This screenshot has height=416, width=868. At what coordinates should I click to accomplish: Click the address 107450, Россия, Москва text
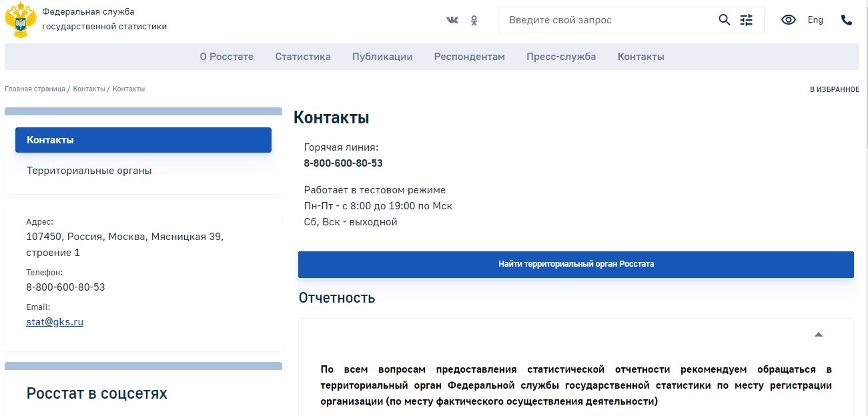tap(125, 245)
